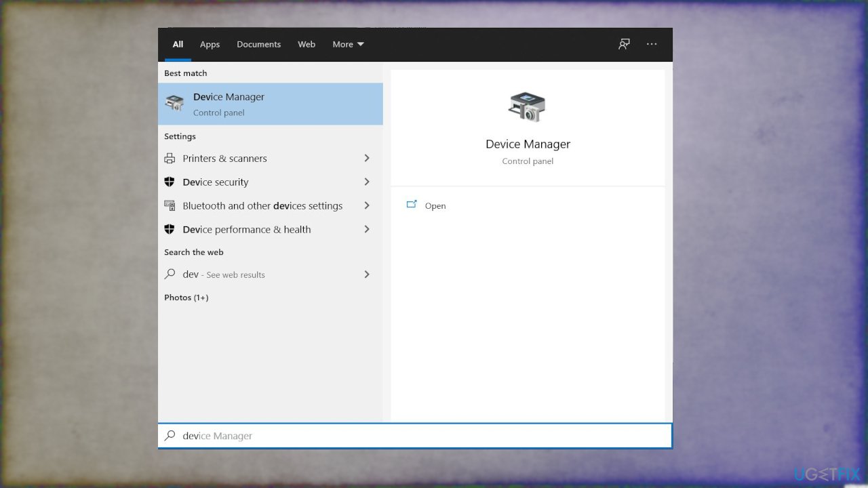The width and height of the screenshot is (868, 488).
Task: Expand the Printers & scanners arrow
Action: (x=367, y=158)
